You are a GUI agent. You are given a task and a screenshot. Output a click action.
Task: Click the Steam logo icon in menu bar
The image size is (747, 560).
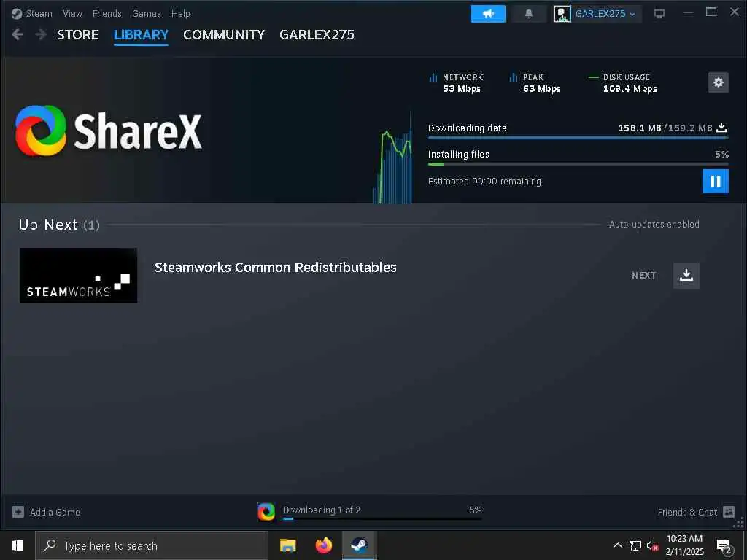pos(17,13)
